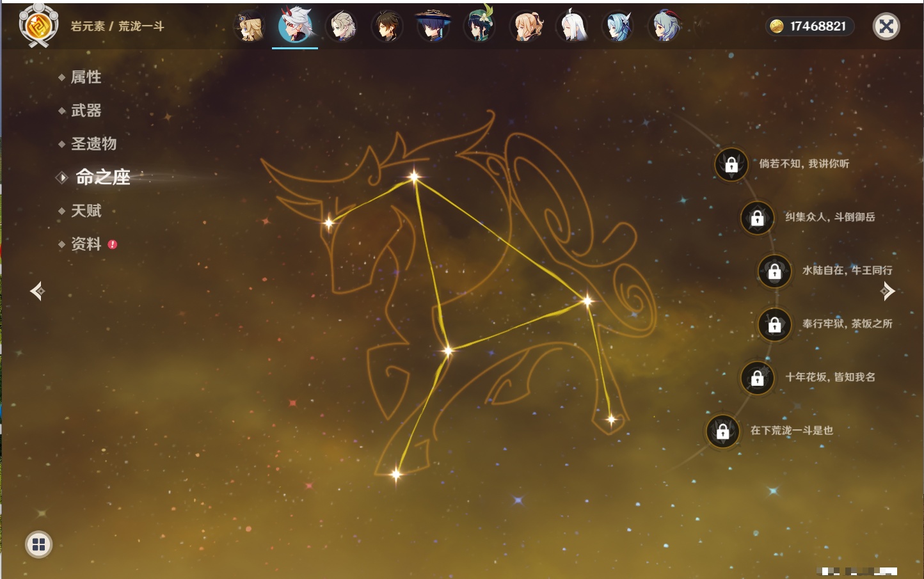The image size is (924, 579).
Task: Open the 武器 weapon tab
Action: pyautogui.click(x=86, y=111)
